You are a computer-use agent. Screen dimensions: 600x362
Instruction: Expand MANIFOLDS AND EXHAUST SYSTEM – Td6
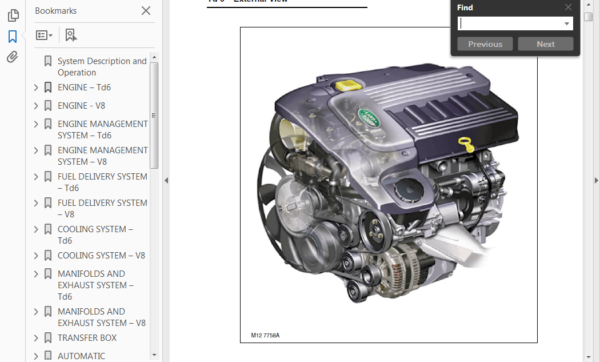click(36, 274)
